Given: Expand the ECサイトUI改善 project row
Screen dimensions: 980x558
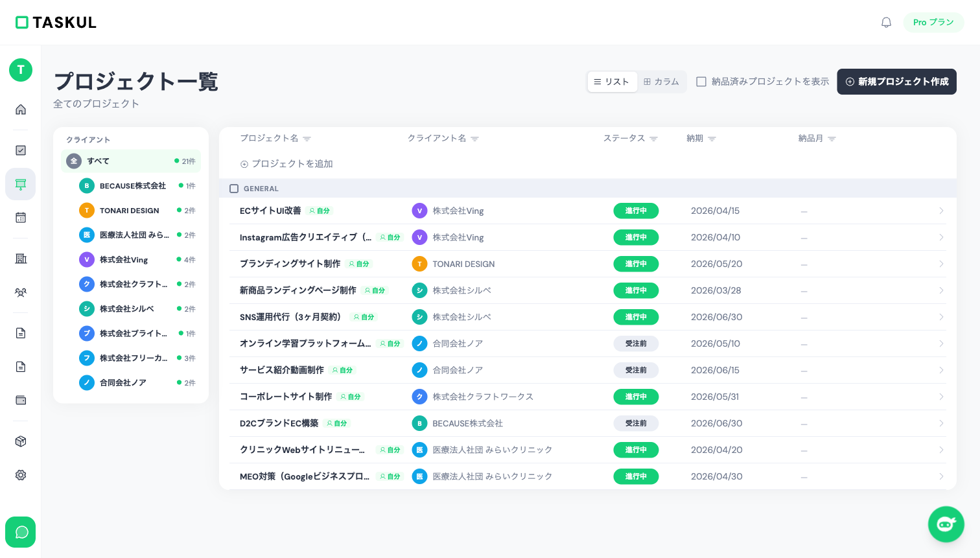Looking at the screenshot, I should tap(942, 211).
